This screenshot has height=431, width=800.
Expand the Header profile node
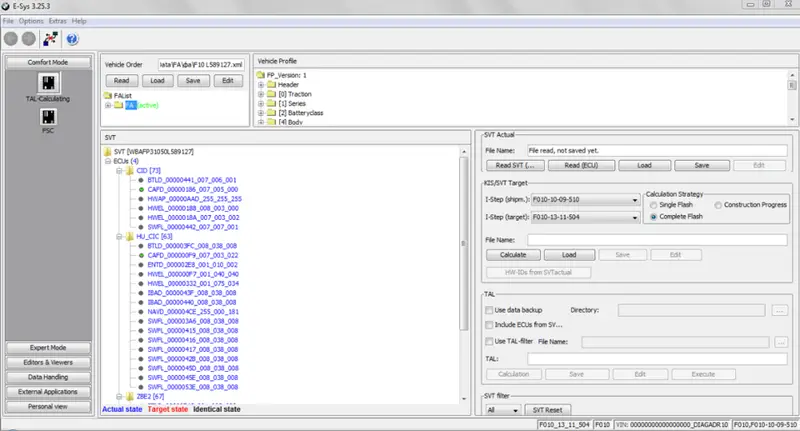click(x=261, y=85)
